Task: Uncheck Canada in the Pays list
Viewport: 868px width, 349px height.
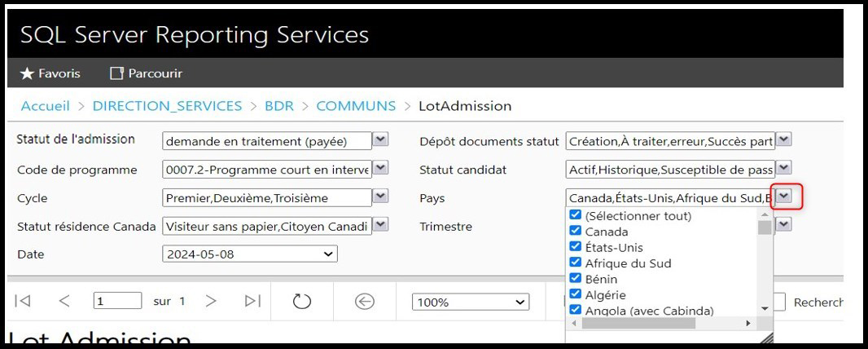Action: tap(576, 232)
